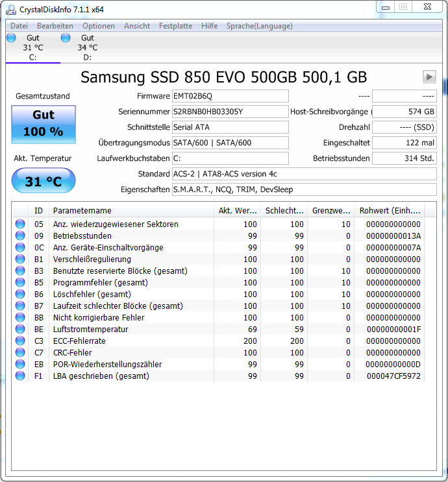448x482 pixels.
Task: Click the disk title Samsung SSD 850 EVO
Action: [x=224, y=77]
